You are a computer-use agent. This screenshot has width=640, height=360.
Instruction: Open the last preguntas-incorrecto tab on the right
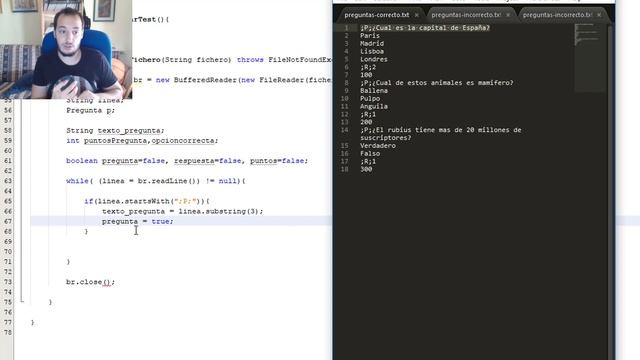pos(557,15)
